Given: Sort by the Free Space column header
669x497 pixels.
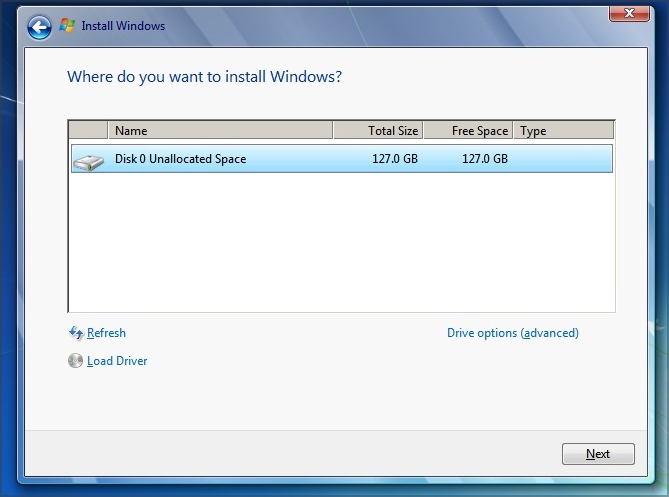Looking at the screenshot, I should point(468,130).
